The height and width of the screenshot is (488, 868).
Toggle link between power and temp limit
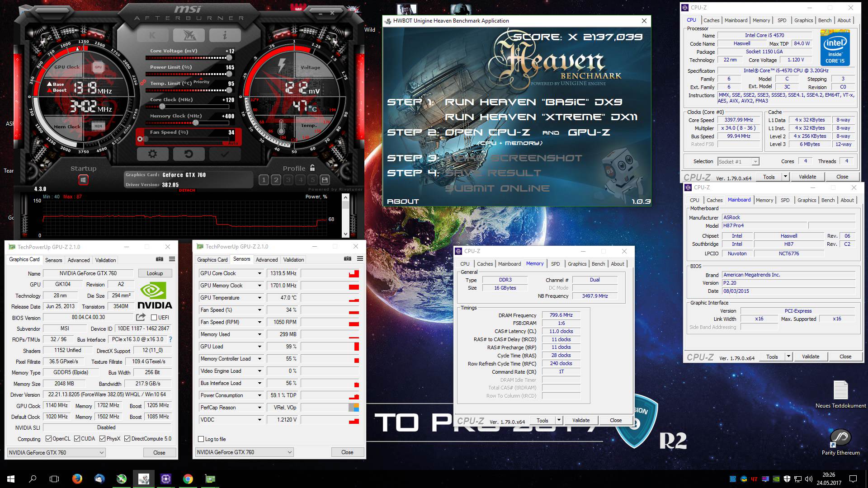(143, 82)
